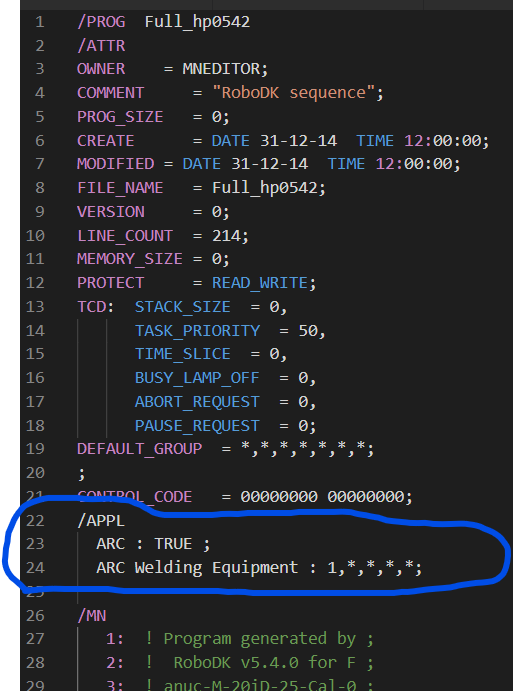Click the /MN section header
The width and height of the screenshot is (513, 691).
pyautogui.click(x=92, y=615)
